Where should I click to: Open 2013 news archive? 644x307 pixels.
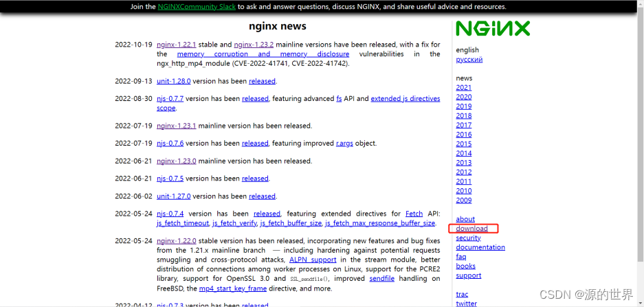(x=464, y=163)
